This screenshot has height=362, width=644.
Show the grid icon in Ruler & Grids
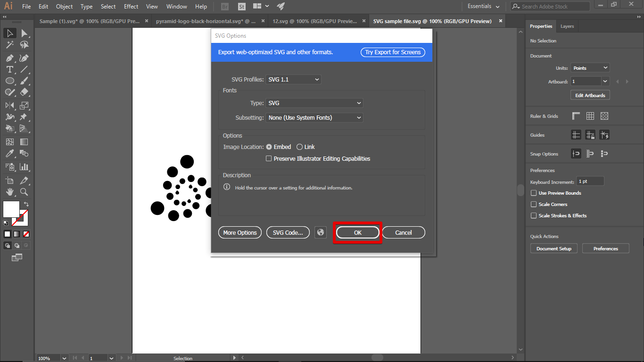point(590,116)
